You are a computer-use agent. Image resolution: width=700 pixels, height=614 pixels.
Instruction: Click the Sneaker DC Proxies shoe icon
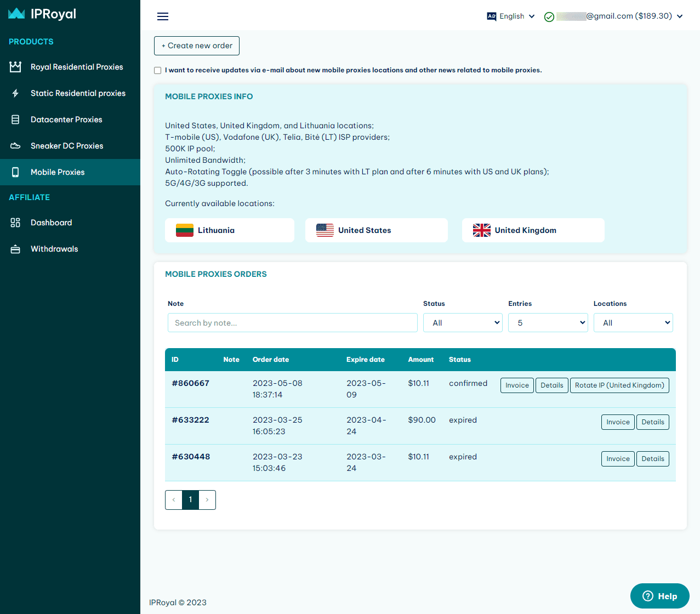15,146
